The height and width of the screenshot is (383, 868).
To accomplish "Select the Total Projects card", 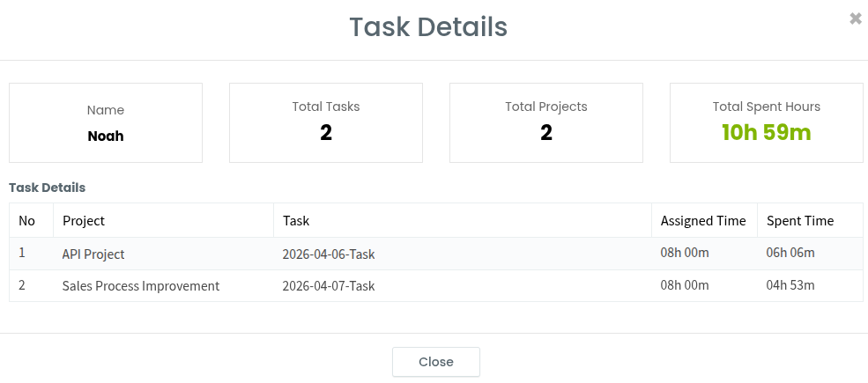I will (x=546, y=123).
